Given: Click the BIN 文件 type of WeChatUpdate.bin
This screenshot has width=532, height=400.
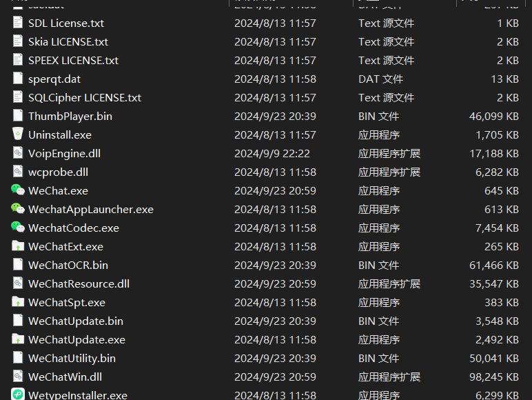Looking at the screenshot, I should 378,321.
